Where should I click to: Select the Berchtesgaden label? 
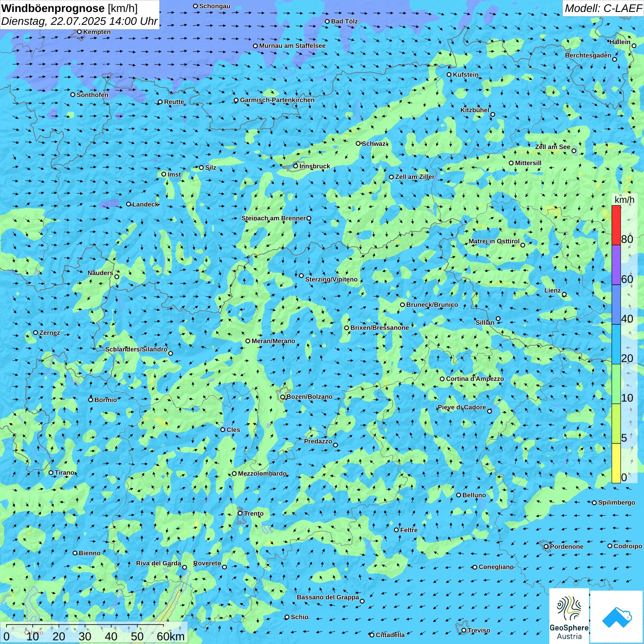click(x=588, y=55)
